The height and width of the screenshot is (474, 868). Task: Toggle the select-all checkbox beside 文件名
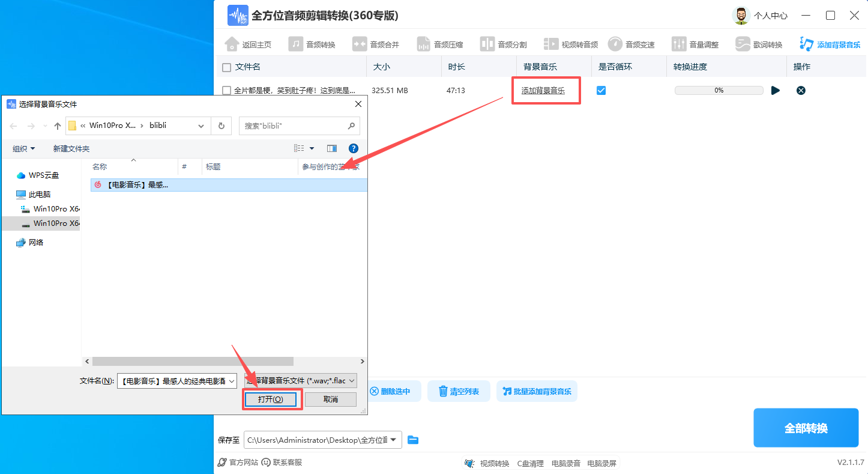coord(226,67)
